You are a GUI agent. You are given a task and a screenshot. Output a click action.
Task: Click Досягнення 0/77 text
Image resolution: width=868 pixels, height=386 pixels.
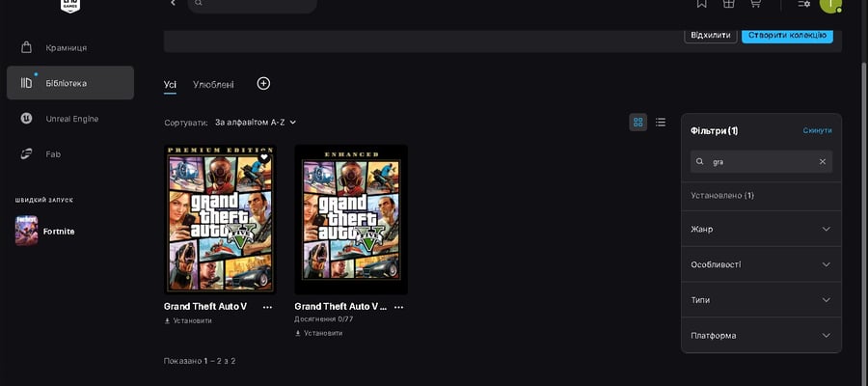pos(324,319)
